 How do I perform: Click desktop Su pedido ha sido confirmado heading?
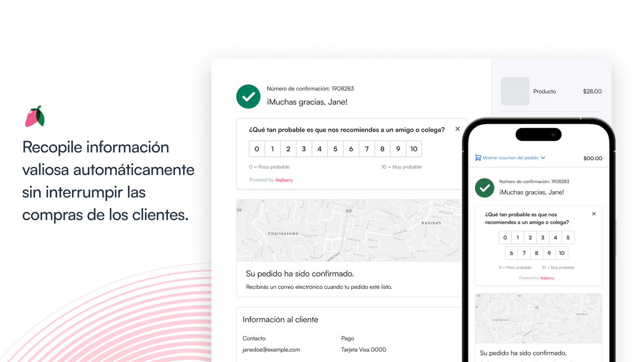pos(300,274)
